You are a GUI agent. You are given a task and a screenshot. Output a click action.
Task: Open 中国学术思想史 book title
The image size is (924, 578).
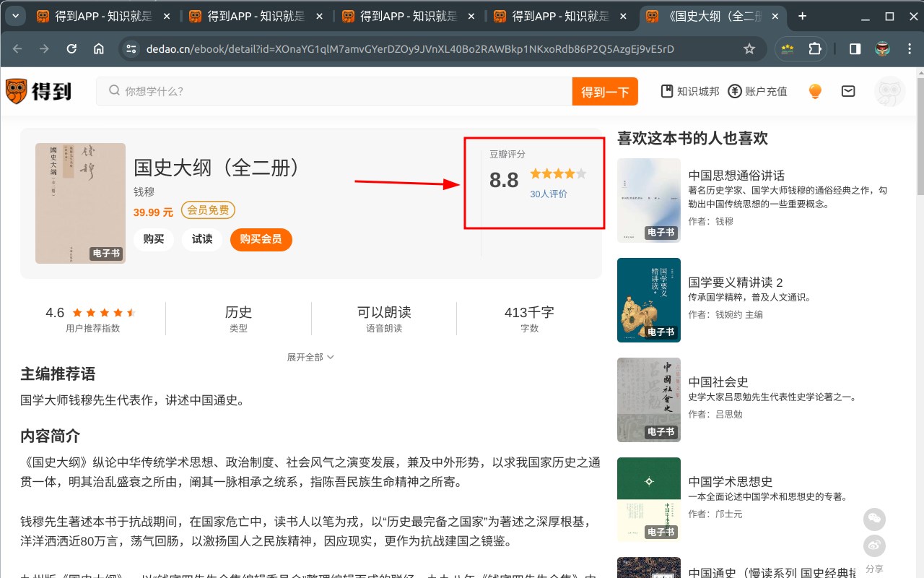coord(731,482)
